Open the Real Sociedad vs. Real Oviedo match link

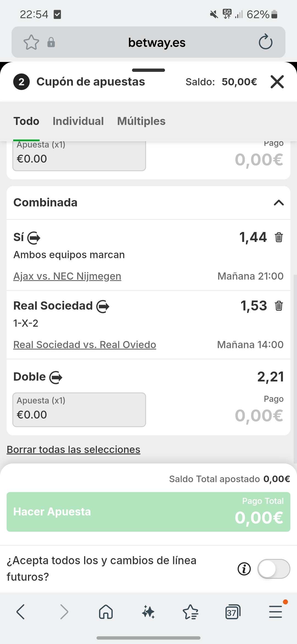(85, 345)
